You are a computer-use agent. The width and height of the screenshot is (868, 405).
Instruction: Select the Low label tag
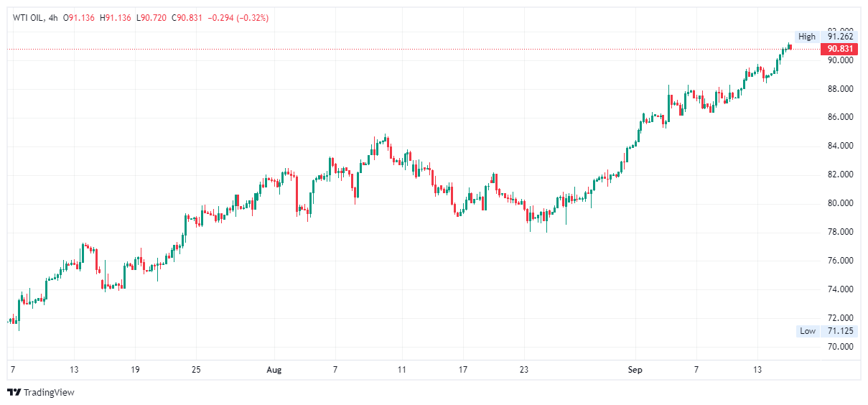coord(808,331)
